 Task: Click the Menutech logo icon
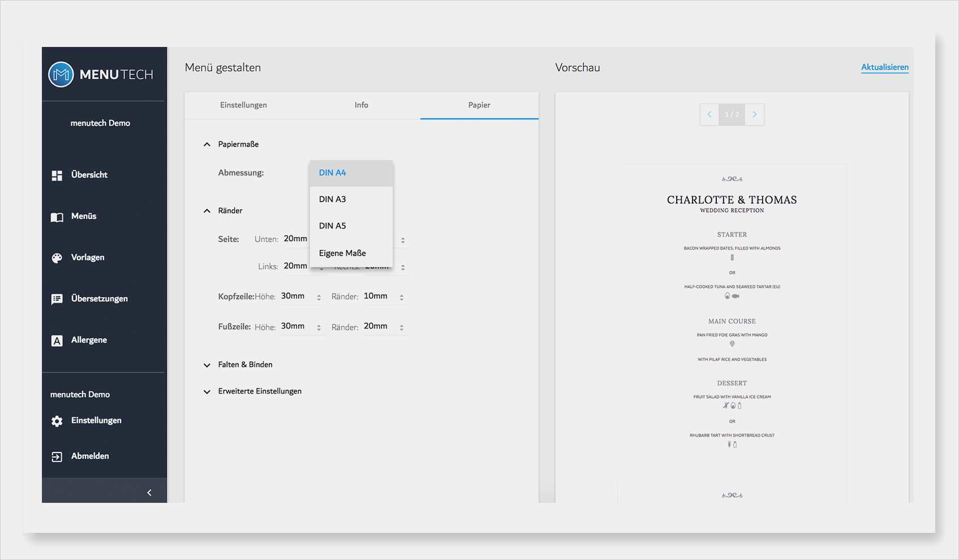[61, 75]
